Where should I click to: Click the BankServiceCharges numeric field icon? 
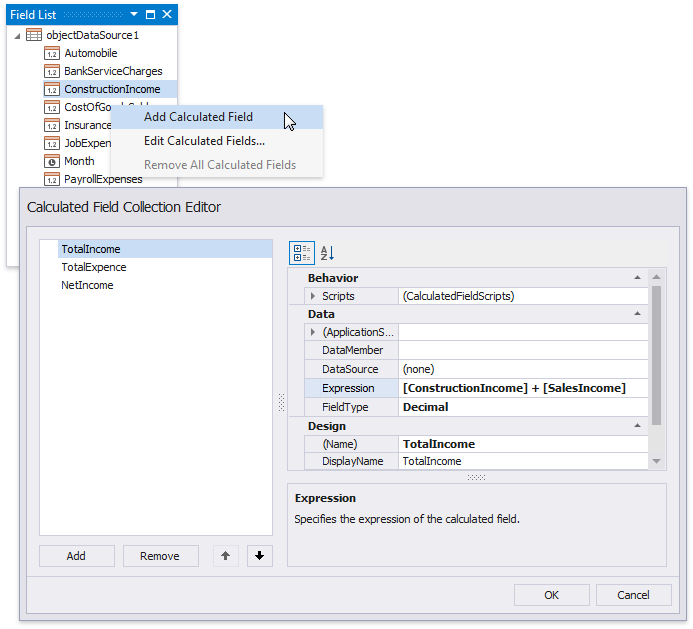[52, 72]
